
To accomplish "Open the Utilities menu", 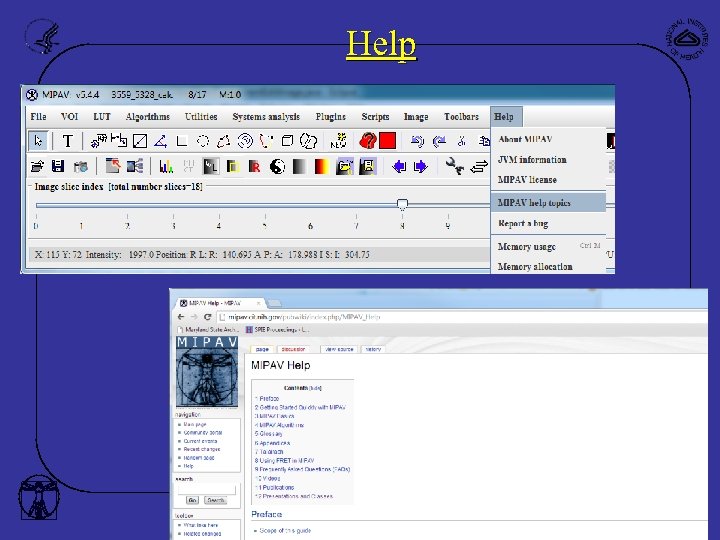I will [201, 117].
